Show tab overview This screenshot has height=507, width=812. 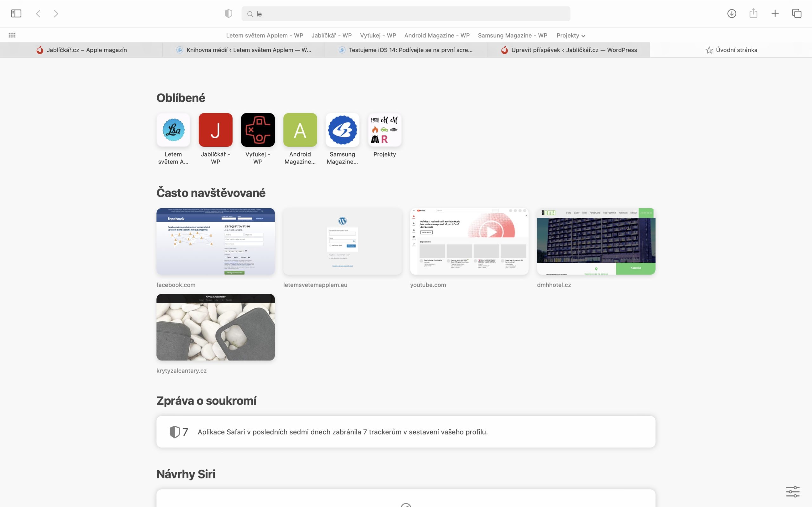[x=796, y=13]
